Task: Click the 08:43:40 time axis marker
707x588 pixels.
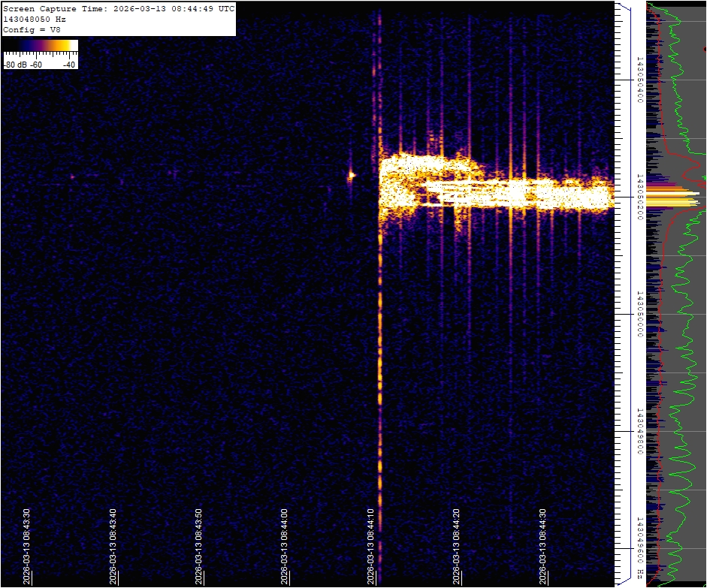Action: pyautogui.click(x=113, y=545)
